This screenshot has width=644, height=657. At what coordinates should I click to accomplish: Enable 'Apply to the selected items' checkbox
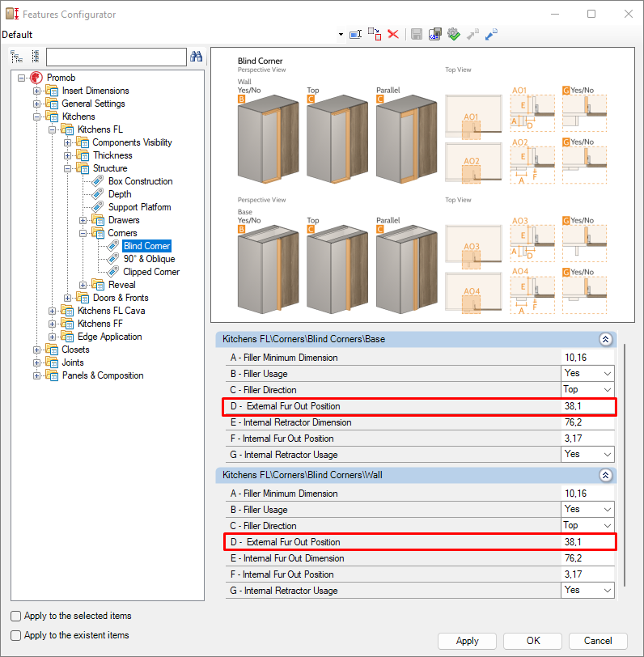[16, 616]
